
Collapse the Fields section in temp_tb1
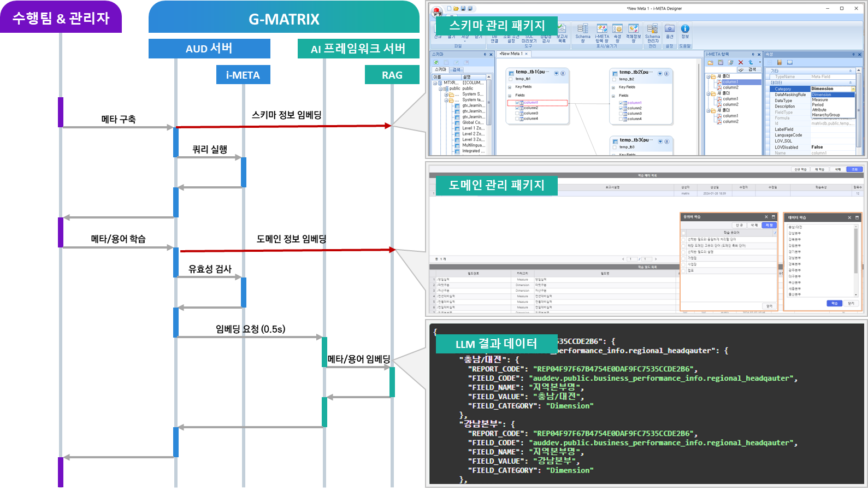(510, 96)
